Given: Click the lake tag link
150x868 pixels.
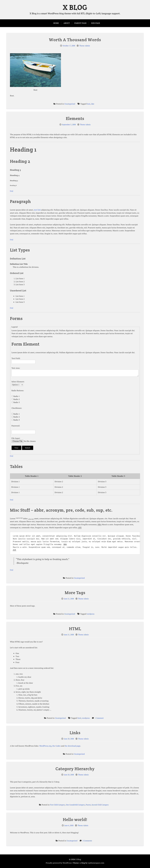Looking at the screenshot, I should click(x=93, y=104).
